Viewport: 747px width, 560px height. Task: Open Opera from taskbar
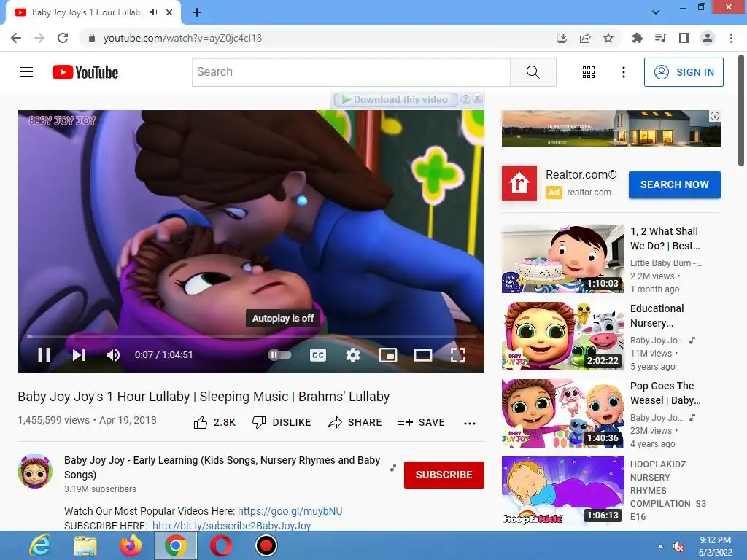click(221, 545)
